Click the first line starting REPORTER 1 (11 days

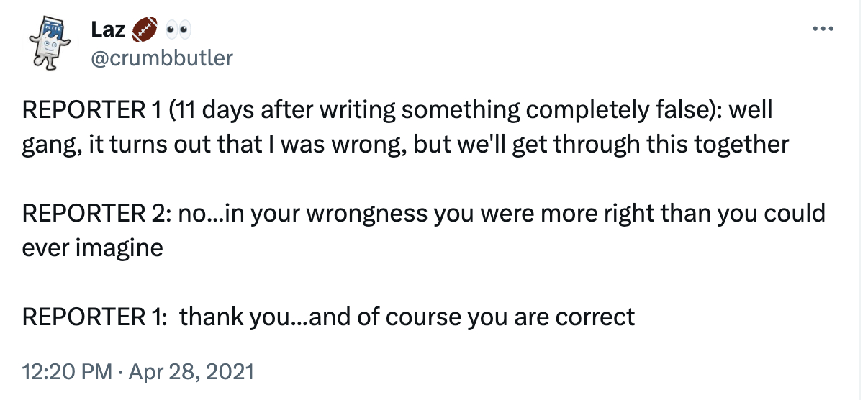click(396, 111)
